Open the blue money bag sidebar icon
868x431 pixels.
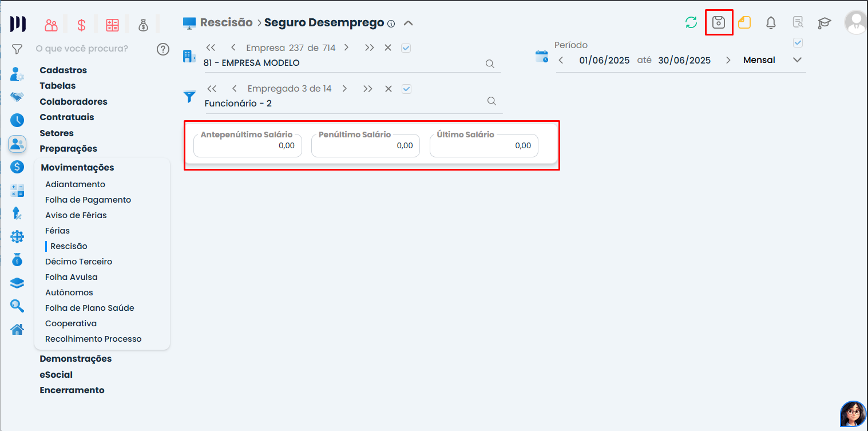(x=17, y=260)
